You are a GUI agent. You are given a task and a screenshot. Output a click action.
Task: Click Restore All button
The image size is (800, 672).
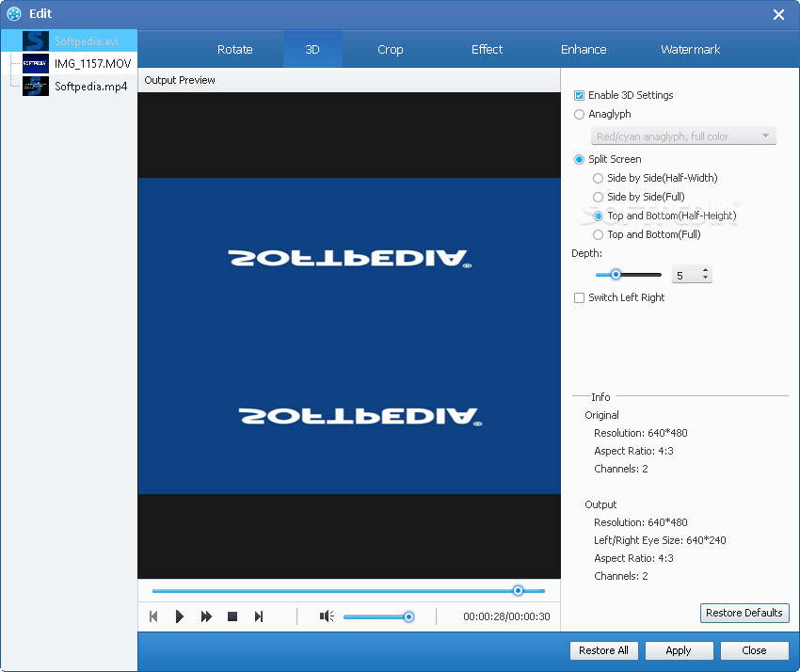[603, 650]
